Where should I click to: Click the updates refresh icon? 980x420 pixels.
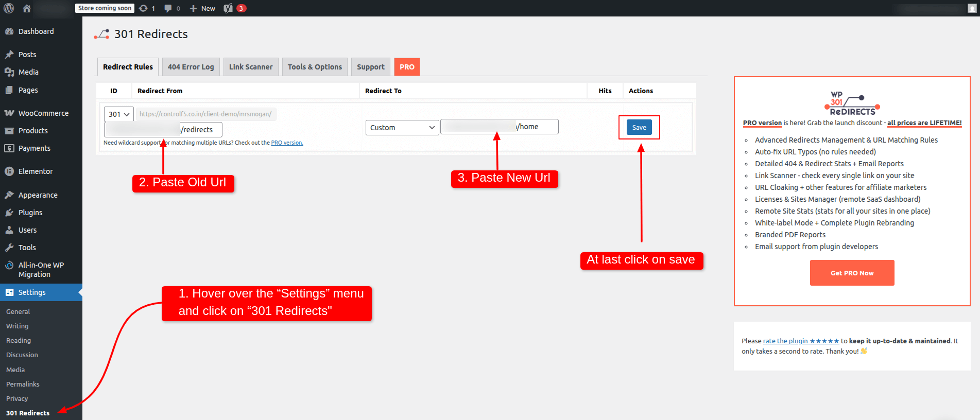[144, 8]
